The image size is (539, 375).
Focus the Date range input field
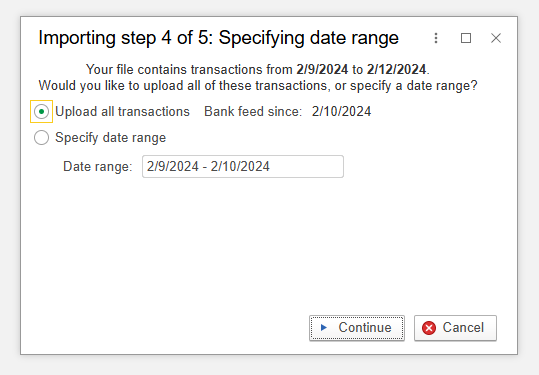pos(243,166)
